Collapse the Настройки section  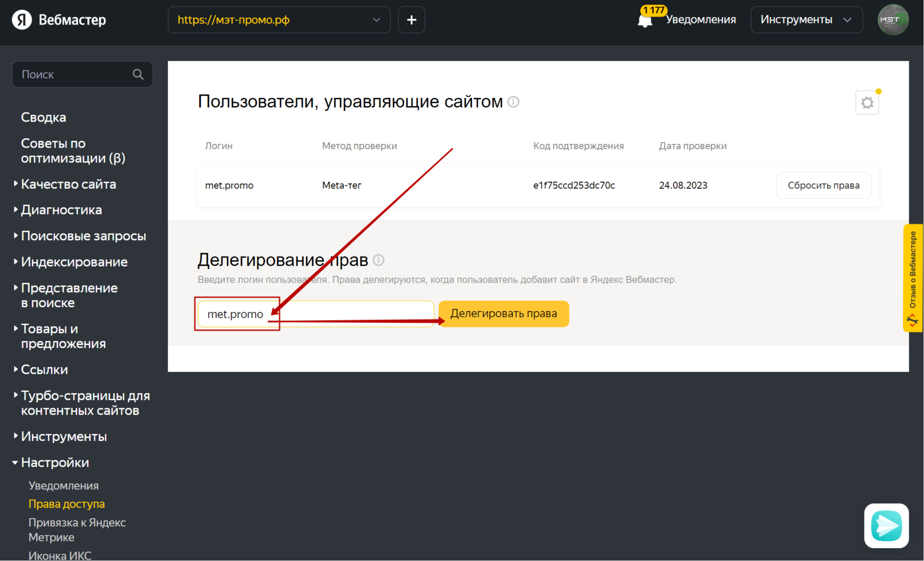click(x=55, y=462)
